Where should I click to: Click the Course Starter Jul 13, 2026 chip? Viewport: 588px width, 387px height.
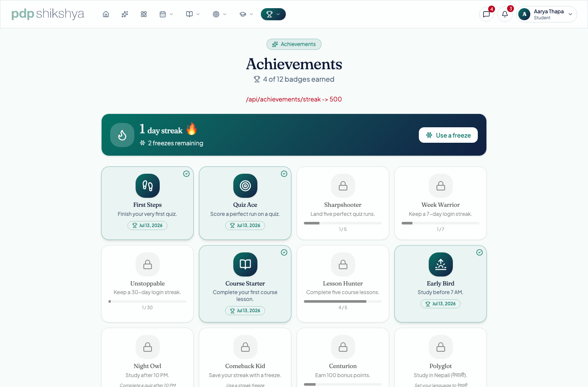245,310
